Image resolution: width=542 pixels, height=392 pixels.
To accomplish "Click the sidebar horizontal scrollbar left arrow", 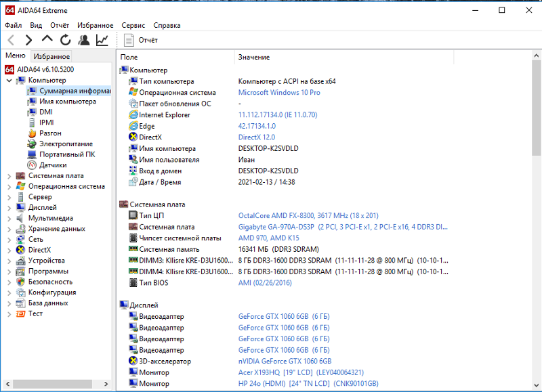I will tap(8, 384).
